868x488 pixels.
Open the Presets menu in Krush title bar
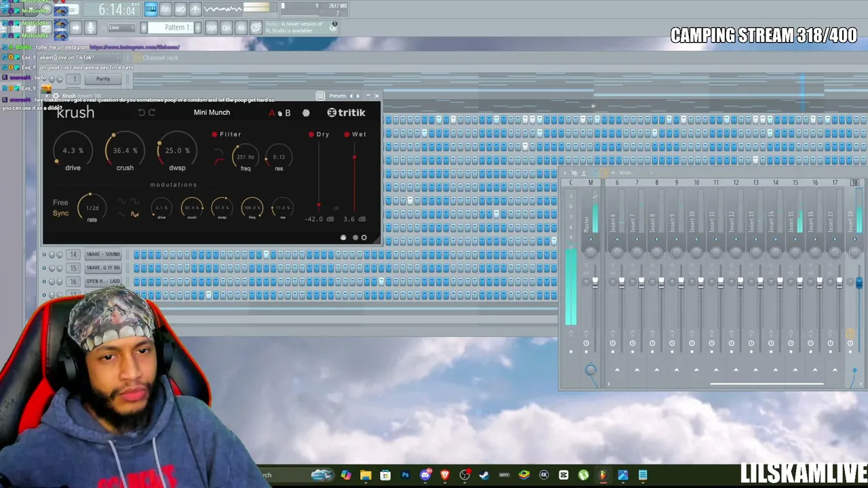[338, 96]
